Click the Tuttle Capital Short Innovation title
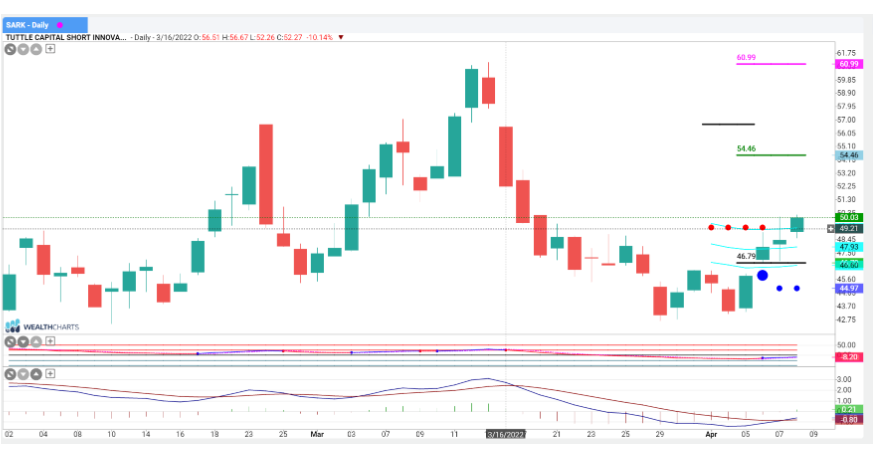876x461 pixels. (x=66, y=37)
